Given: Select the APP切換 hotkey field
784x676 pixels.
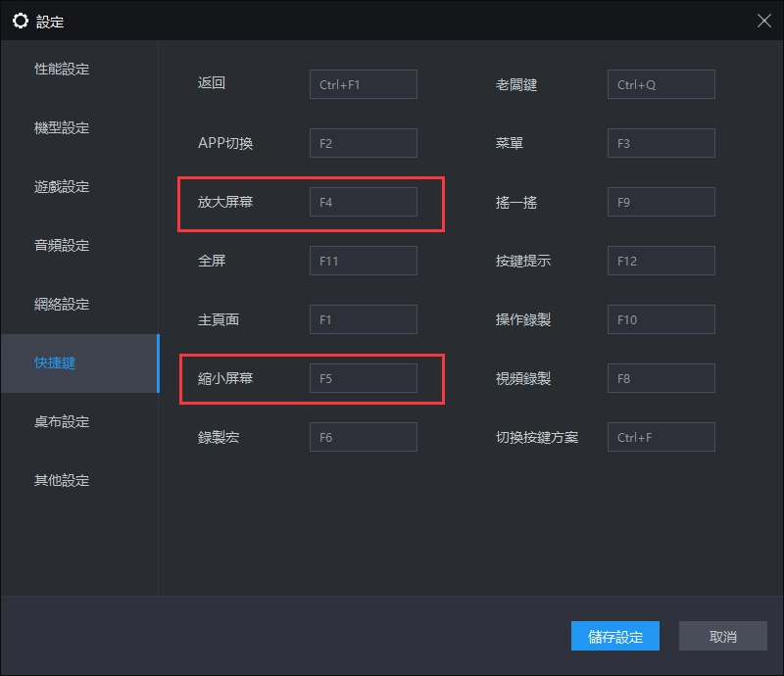Looking at the screenshot, I should coord(364,142).
